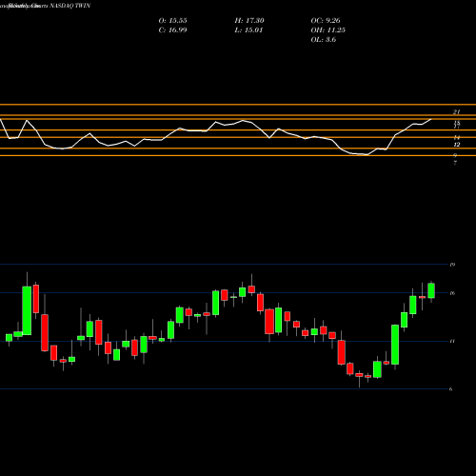Click the '6' price axis label
This screenshot has width=476, height=476.
[451, 389]
